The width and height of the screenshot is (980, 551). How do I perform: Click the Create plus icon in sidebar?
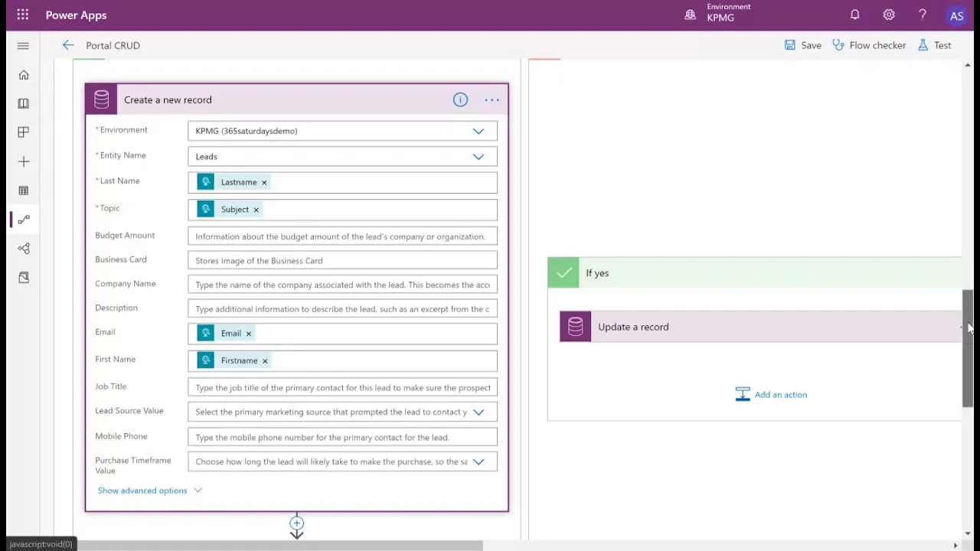24,161
